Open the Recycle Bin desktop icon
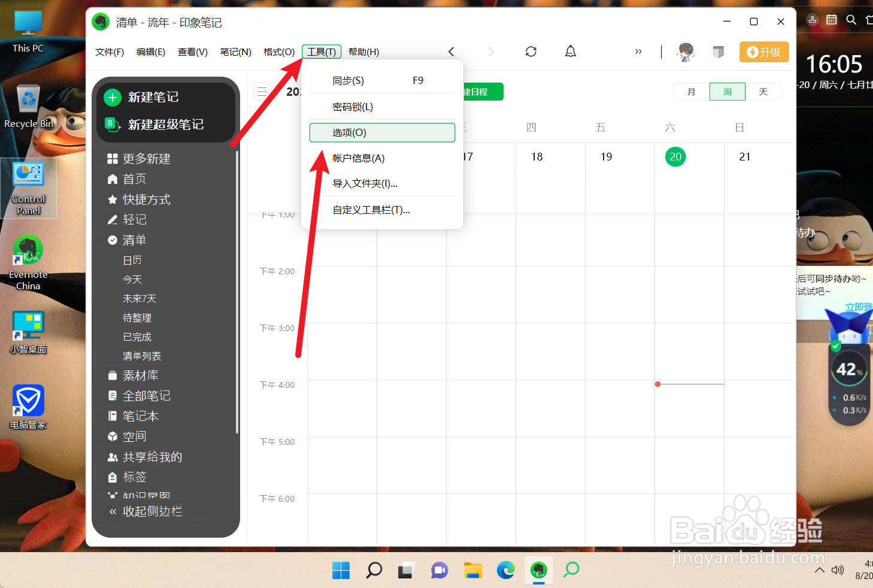The width and height of the screenshot is (873, 588). [28, 107]
